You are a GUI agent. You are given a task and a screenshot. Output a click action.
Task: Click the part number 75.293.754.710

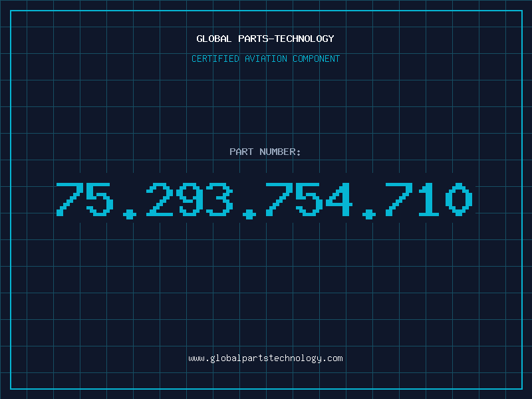(x=264, y=200)
